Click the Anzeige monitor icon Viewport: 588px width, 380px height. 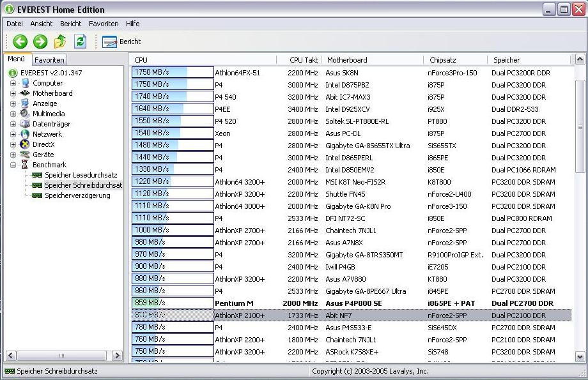tap(25, 103)
